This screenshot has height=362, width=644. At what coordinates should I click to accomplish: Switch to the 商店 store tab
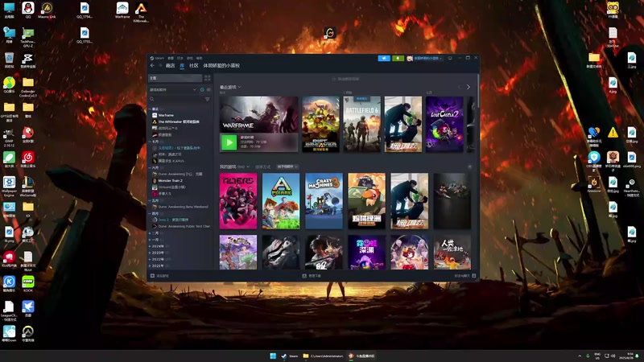pyautogui.click(x=170, y=66)
